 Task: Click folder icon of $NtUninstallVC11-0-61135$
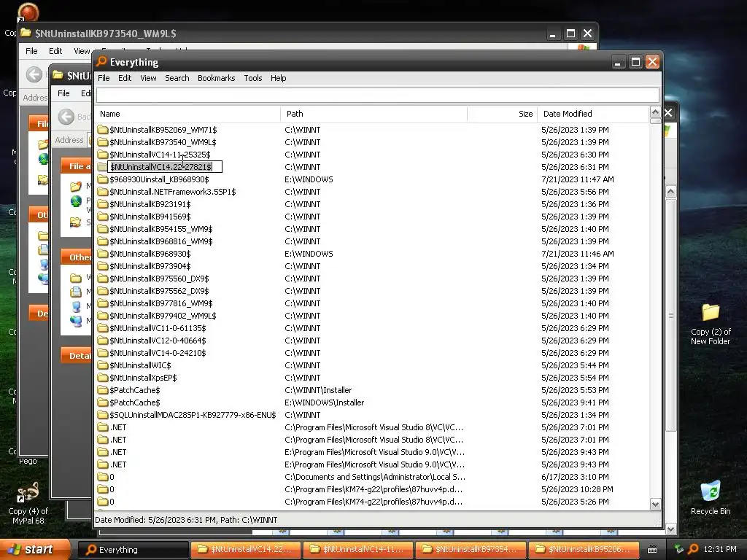pos(102,327)
